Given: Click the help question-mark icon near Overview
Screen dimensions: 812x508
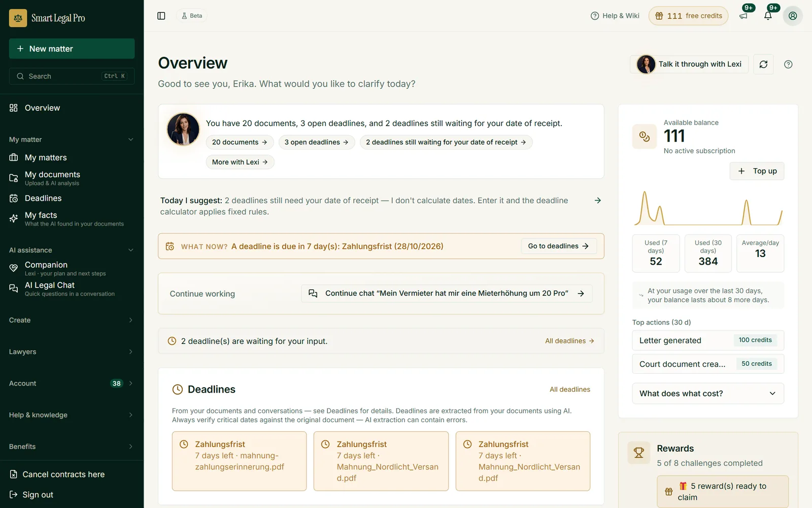Looking at the screenshot, I should point(788,65).
